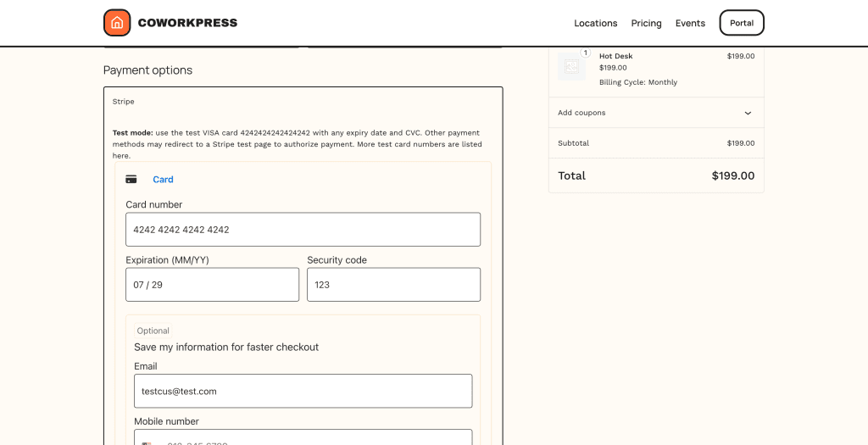
Task: Click the Add coupons text label
Action: point(581,113)
